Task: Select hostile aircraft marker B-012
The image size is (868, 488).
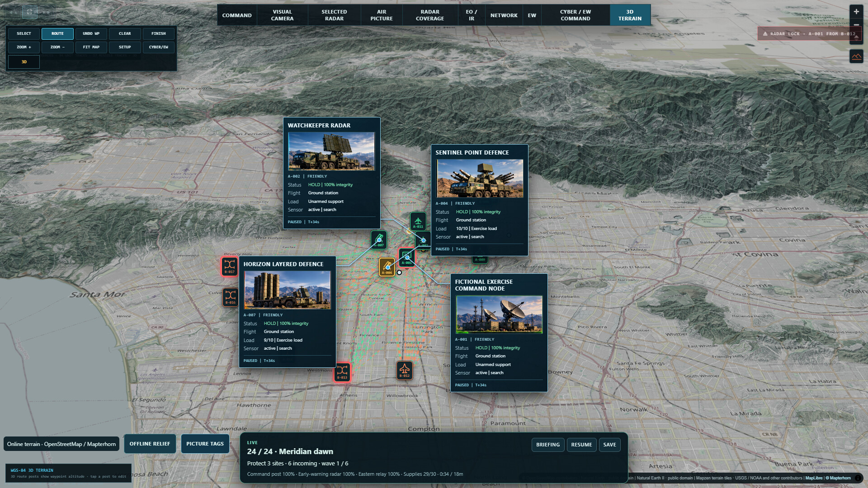Action: point(405,371)
